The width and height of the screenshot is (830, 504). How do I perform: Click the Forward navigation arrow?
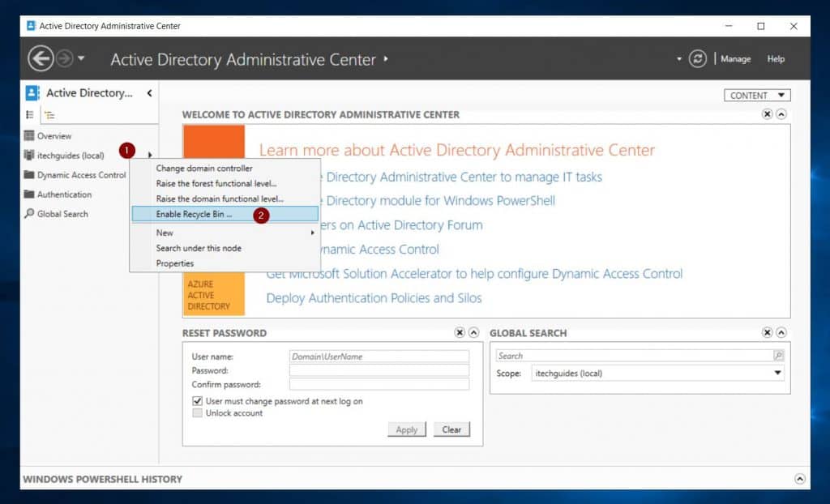point(65,58)
